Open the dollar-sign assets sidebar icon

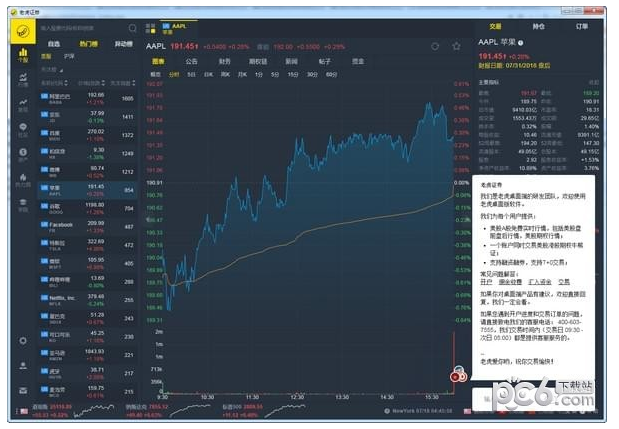tap(23, 155)
